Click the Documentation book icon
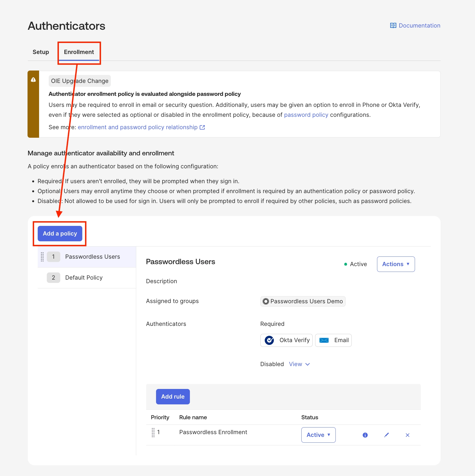The width and height of the screenshot is (475, 476). (x=393, y=26)
